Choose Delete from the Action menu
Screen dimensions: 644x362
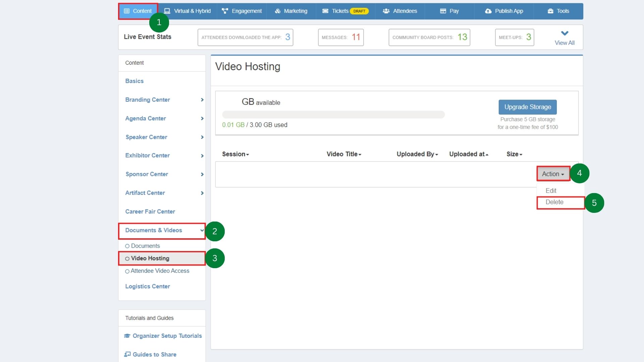pos(554,202)
